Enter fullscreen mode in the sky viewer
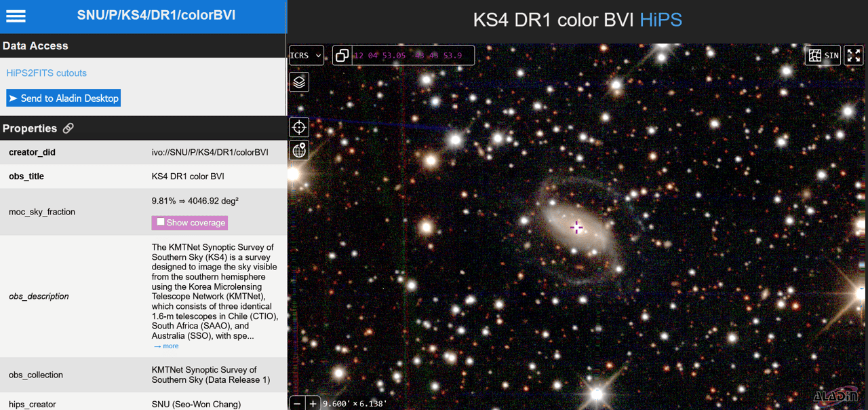 coord(854,56)
